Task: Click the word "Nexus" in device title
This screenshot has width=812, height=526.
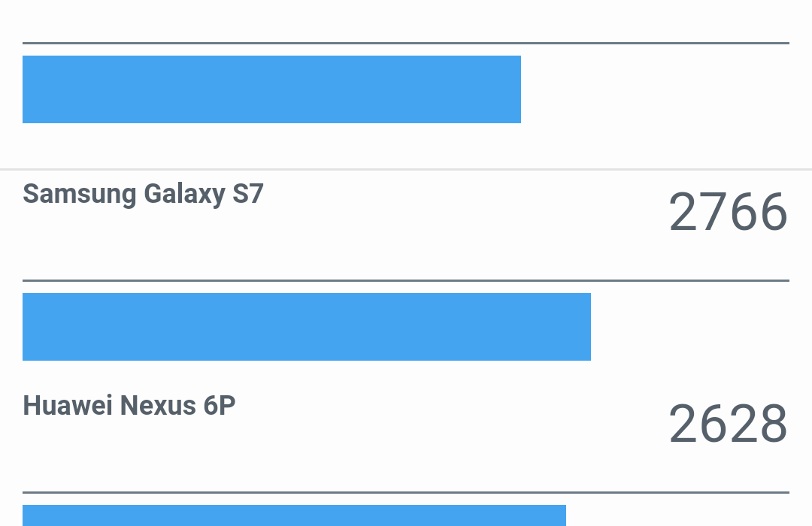Action: pos(158,405)
